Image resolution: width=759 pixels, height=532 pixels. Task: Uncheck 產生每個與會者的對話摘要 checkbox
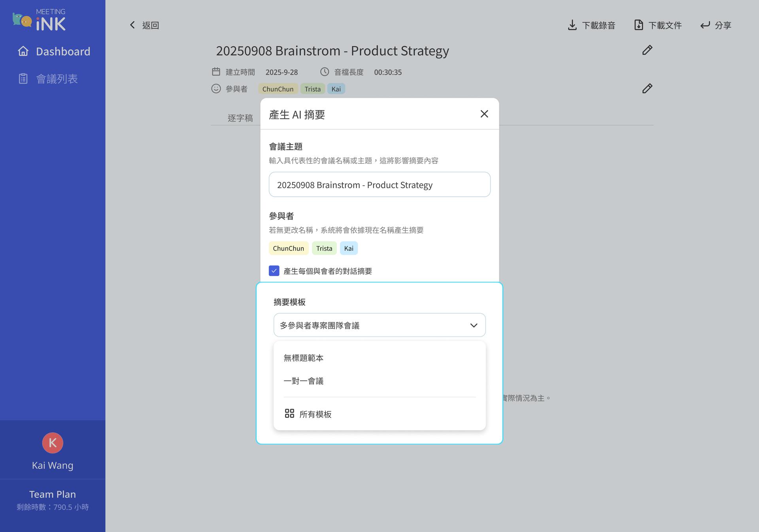point(274,271)
